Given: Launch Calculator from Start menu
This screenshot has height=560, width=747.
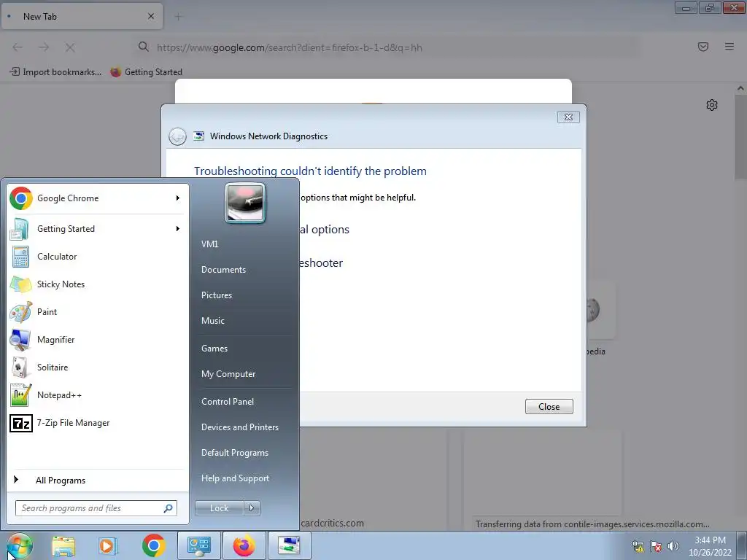Looking at the screenshot, I should [98, 257].
